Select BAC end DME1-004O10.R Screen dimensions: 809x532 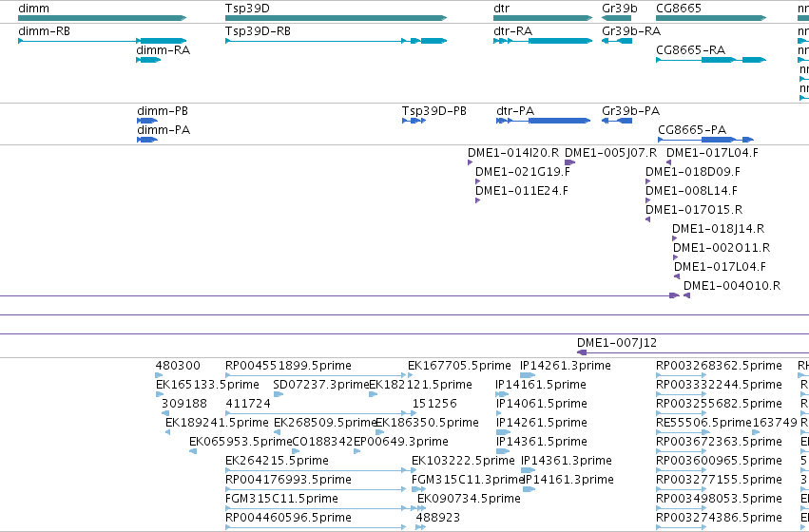click(x=732, y=286)
